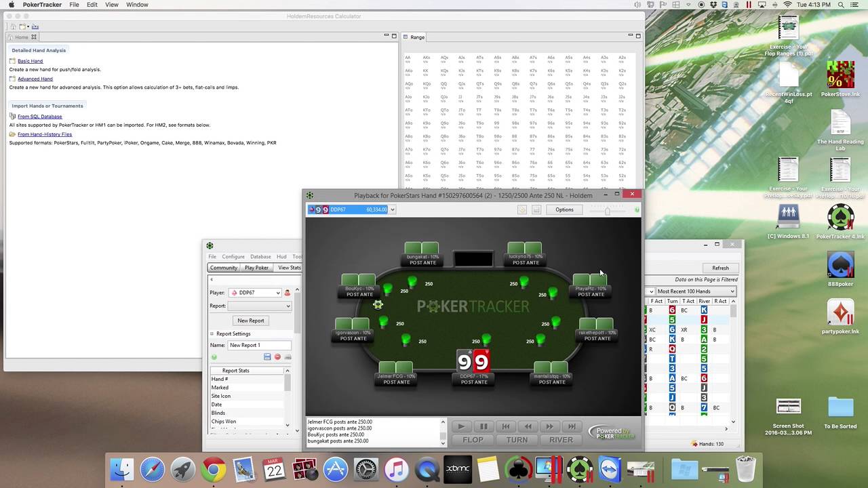The height and width of the screenshot is (488, 868).
Task: Click the bungakat player seat
Action: point(422,253)
